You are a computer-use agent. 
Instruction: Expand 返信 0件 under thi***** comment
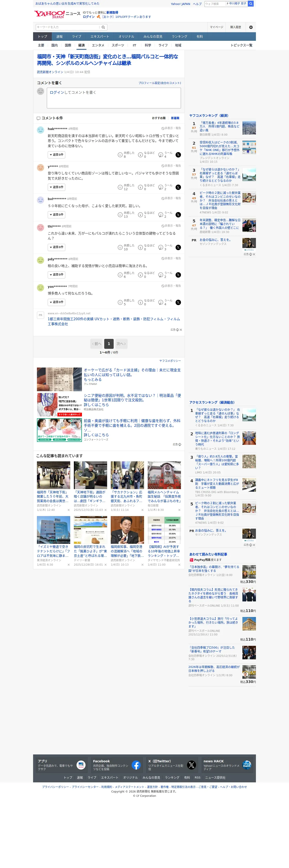click(56, 247)
